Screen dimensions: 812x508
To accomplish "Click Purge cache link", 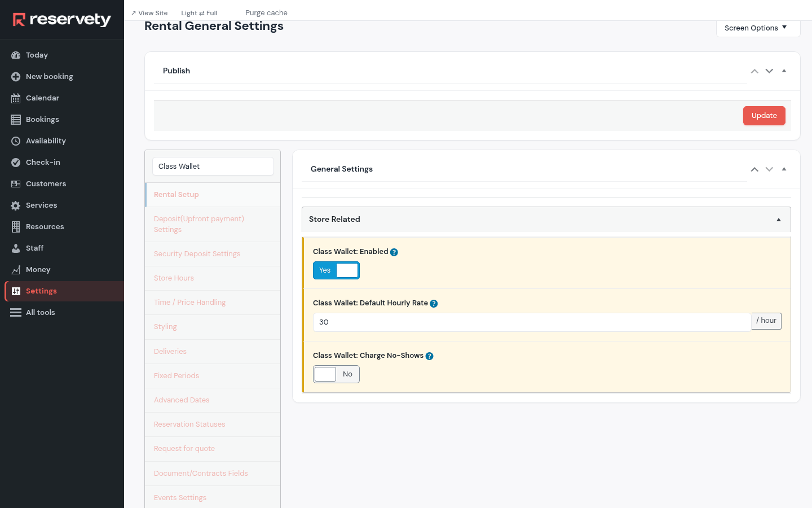I will (266, 13).
